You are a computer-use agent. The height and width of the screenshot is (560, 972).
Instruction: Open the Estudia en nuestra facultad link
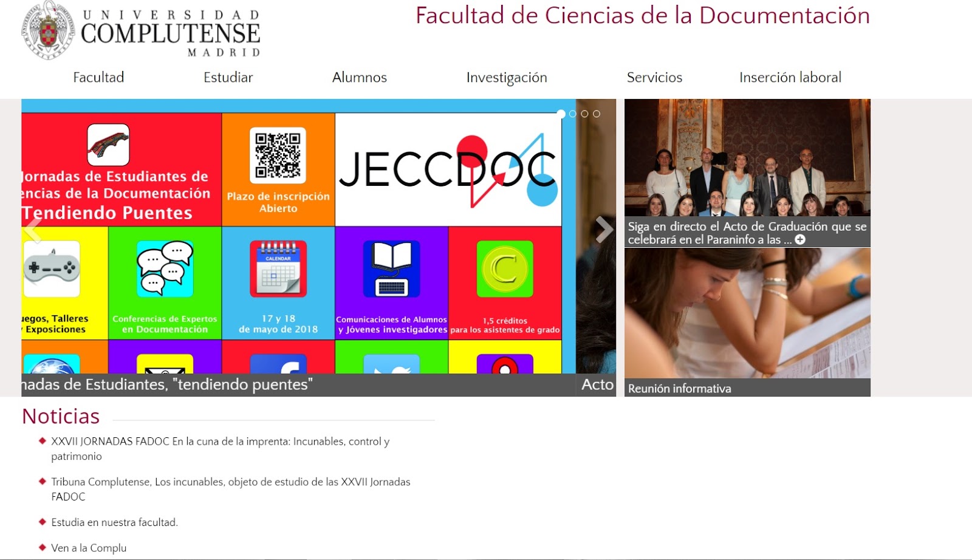pos(115,522)
